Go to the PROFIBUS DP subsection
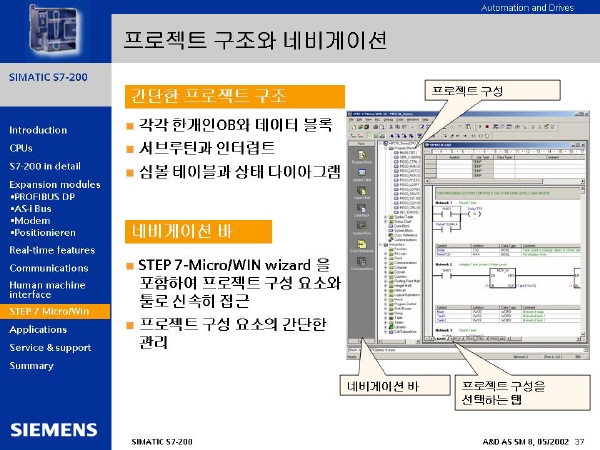The width and height of the screenshot is (600, 450). coord(43,197)
